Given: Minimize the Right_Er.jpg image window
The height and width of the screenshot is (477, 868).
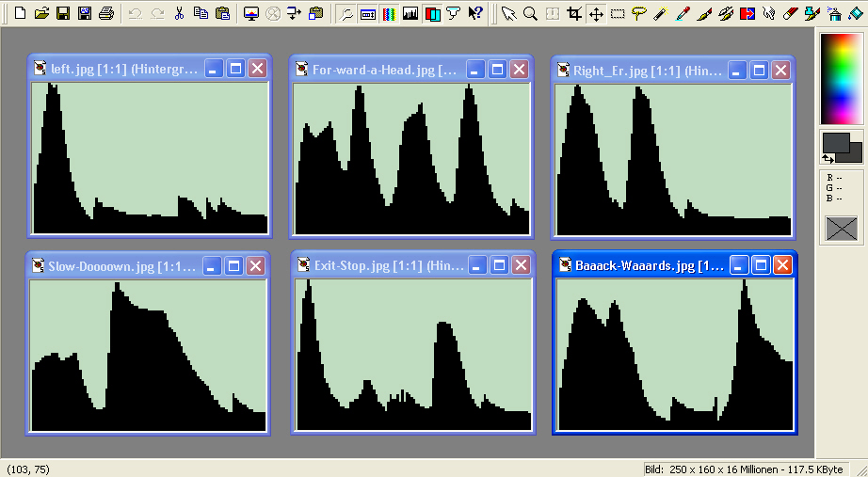Looking at the screenshot, I should click(737, 70).
